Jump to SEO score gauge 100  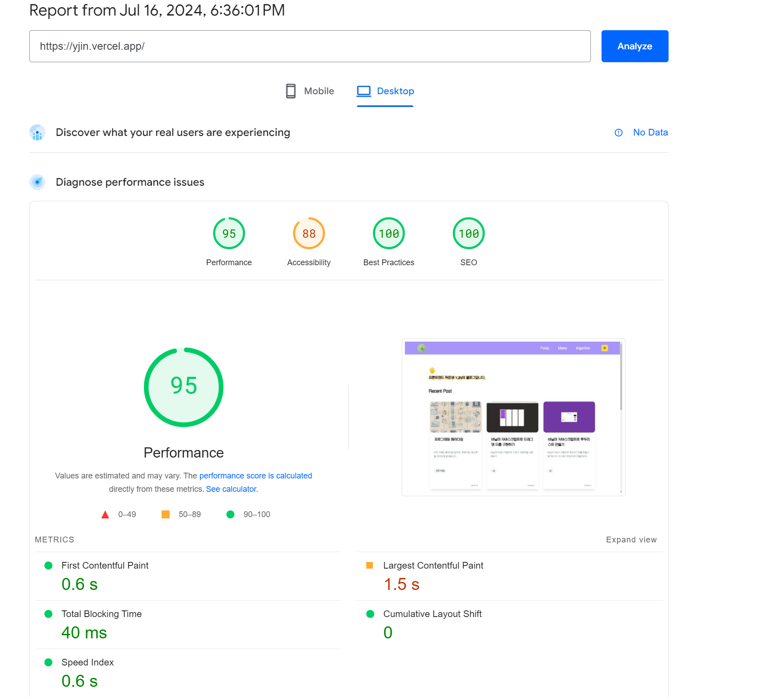click(469, 233)
